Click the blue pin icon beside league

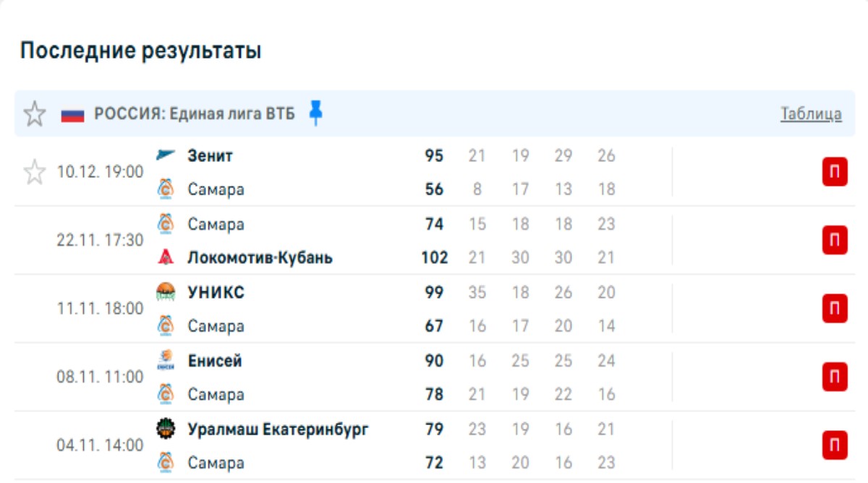[x=315, y=113]
